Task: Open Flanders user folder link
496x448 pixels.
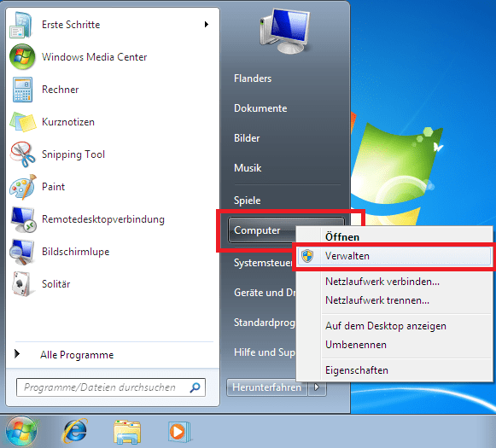Action: pos(253,79)
